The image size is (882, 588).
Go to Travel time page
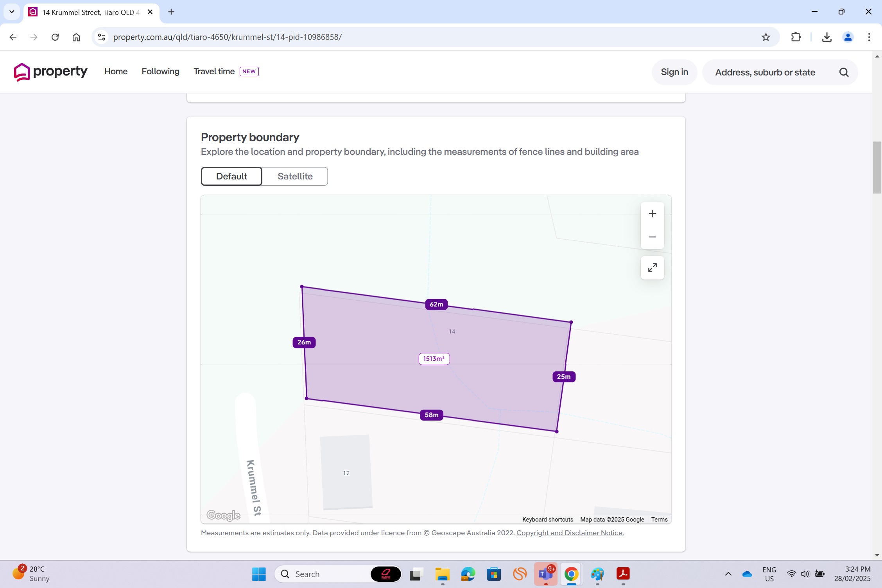point(214,72)
